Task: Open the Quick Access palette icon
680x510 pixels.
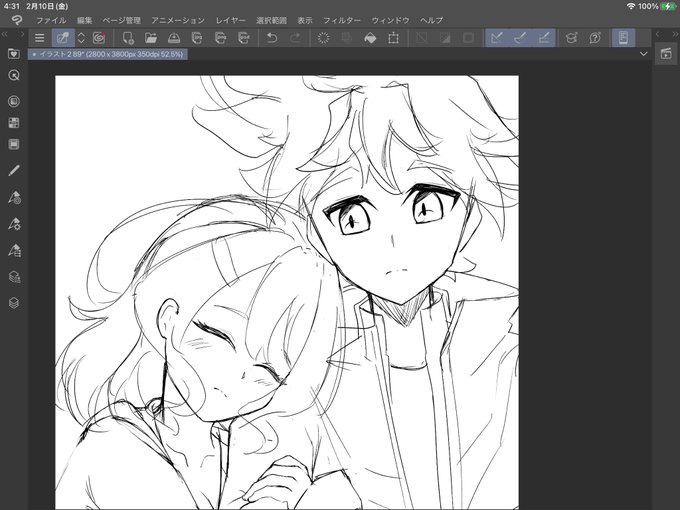Action: pyautogui.click(x=14, y=75)
